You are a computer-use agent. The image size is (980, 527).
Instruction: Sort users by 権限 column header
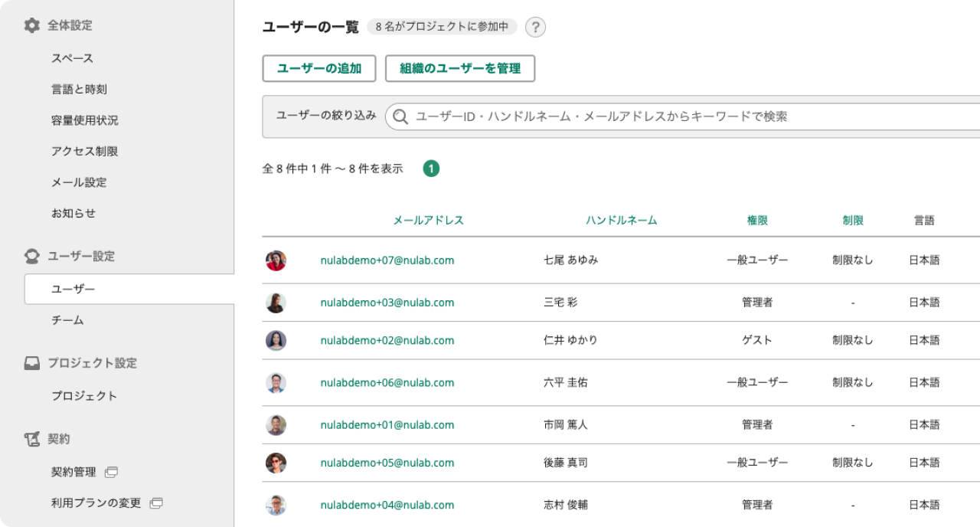(757, 221)
